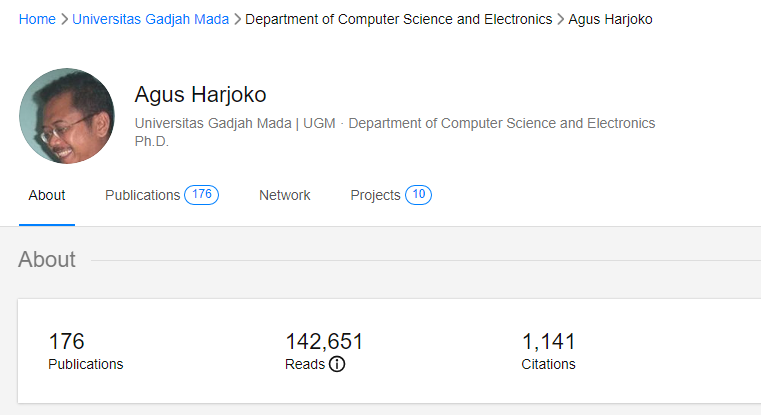Click the 10 badge on Projects tab
The width and height of the screenshot is (761, 415).
click(419, 195)
